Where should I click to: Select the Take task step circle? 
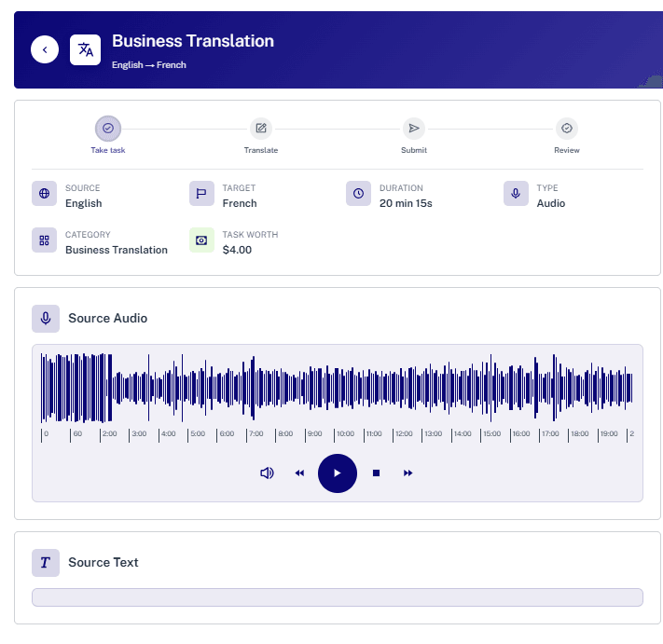point(108,129)
